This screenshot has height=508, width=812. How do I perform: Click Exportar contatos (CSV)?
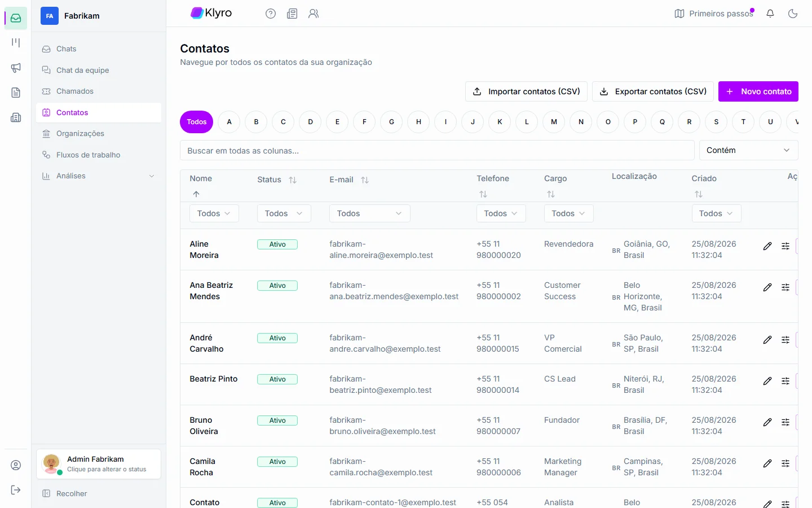point(653,91)
